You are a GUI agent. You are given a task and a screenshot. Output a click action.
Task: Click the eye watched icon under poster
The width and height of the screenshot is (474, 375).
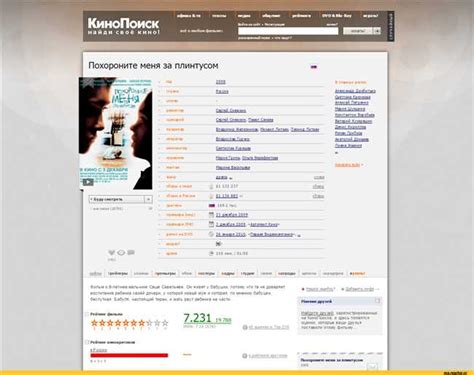click(x=121, y=253)
